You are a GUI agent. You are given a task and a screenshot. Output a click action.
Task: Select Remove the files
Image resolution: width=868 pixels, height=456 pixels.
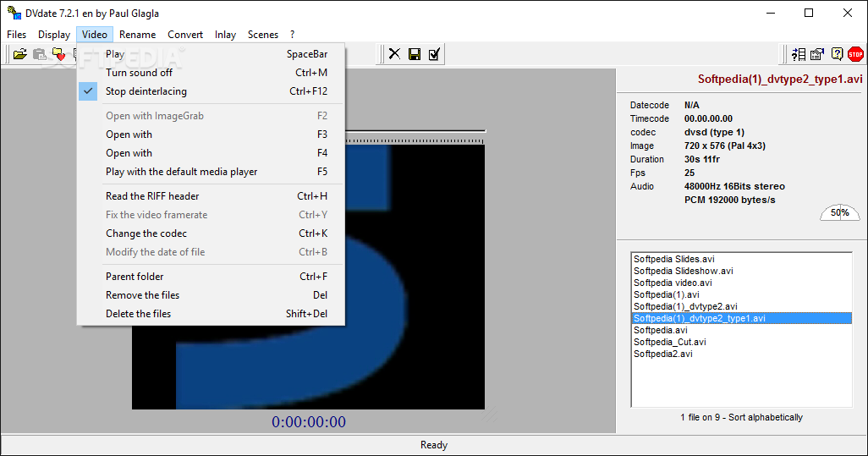click(211, 295)
